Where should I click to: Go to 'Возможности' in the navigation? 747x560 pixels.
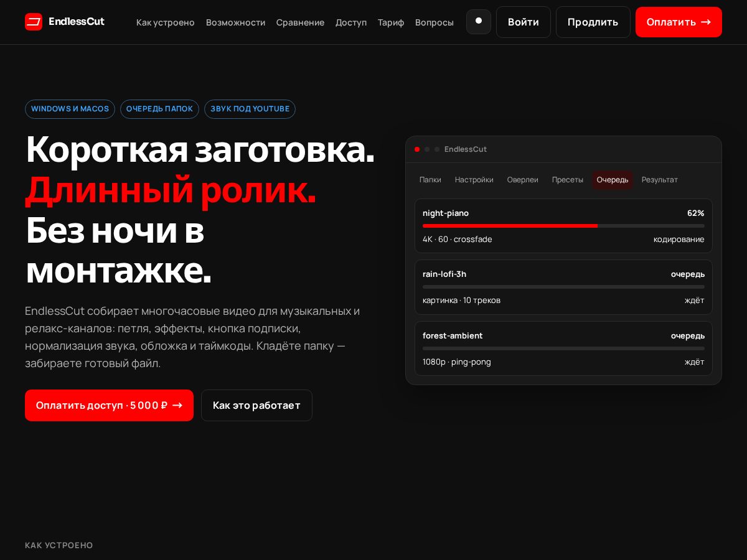click(x=235, y=22)
